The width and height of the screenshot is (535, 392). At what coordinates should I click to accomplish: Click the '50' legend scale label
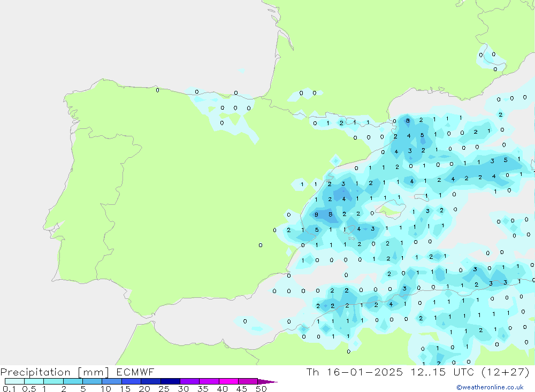click(261, 389)
